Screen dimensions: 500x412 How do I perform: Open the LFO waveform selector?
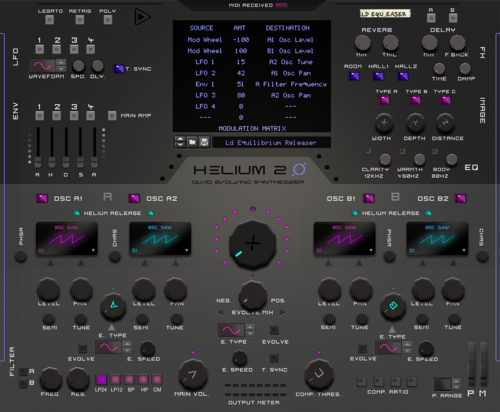(48, 66)
